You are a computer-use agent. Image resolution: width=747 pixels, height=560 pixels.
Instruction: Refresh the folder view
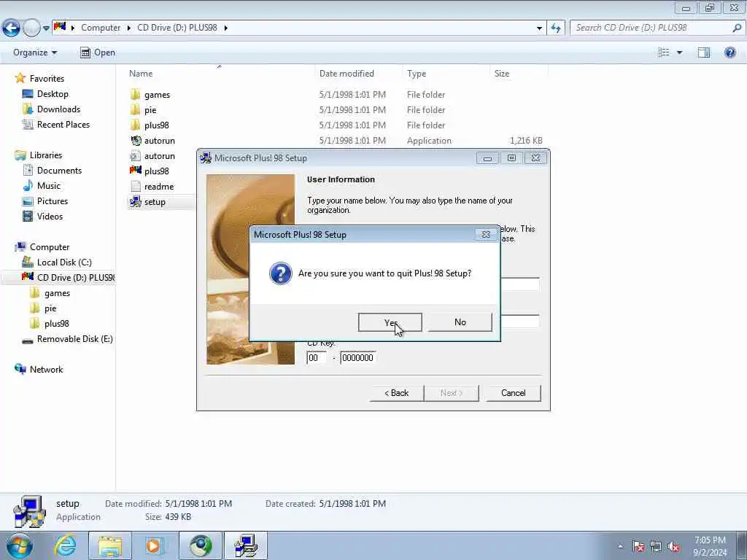point(556,28)
